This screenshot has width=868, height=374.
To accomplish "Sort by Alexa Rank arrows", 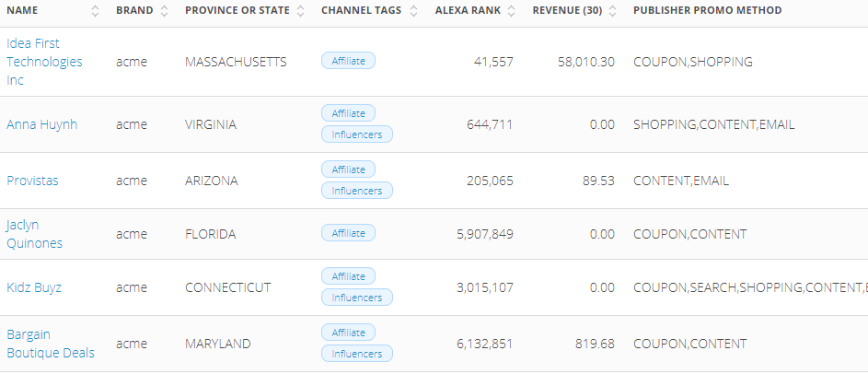I will [512, 11].
